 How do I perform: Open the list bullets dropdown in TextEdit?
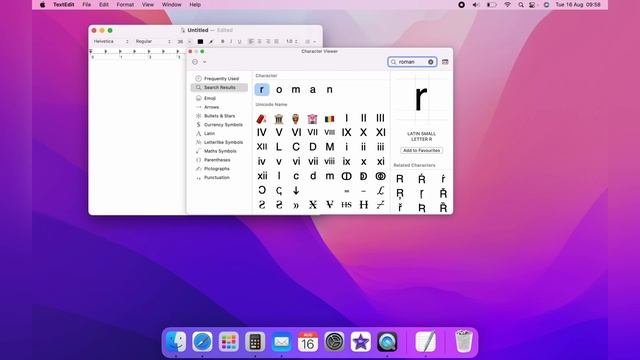point(310,42)
